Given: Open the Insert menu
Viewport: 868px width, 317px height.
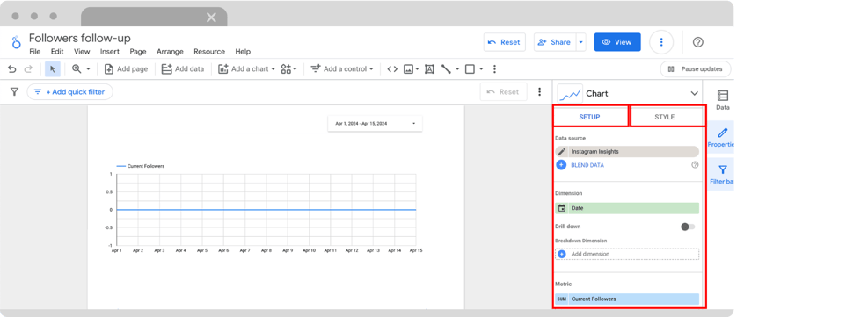Looking at the screenshot, I should [x=110, y=51].
